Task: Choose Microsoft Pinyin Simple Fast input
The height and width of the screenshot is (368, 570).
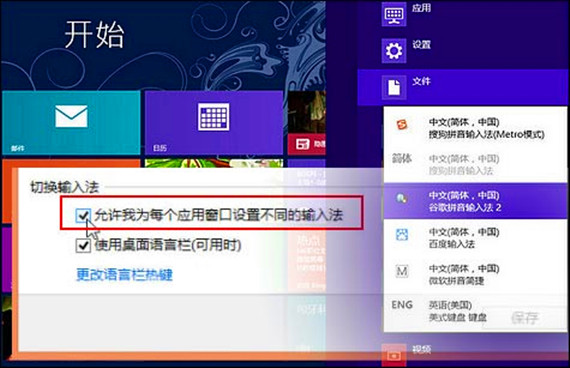Action: [x=475, y=274]
